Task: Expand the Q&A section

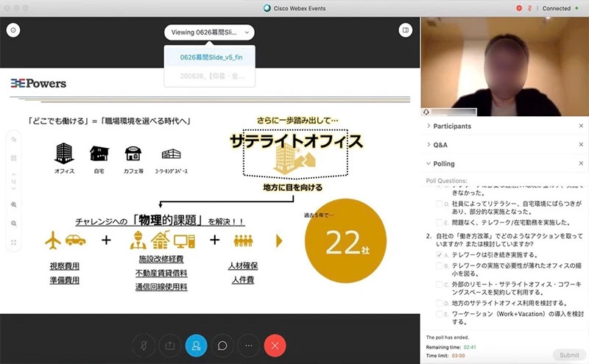Action: click(x=440, y=145)
